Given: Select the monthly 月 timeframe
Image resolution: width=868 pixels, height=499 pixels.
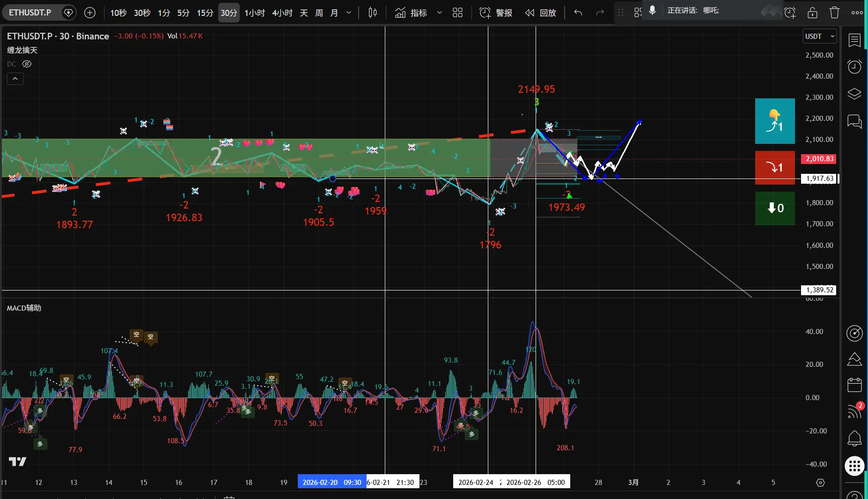Looking at the screenshot, I should (334, 13).
